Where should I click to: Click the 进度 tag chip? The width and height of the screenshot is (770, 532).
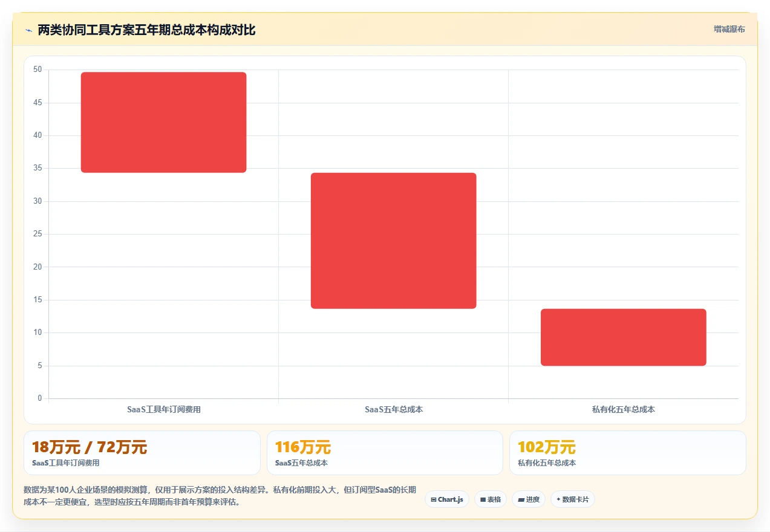pos(529,499)
